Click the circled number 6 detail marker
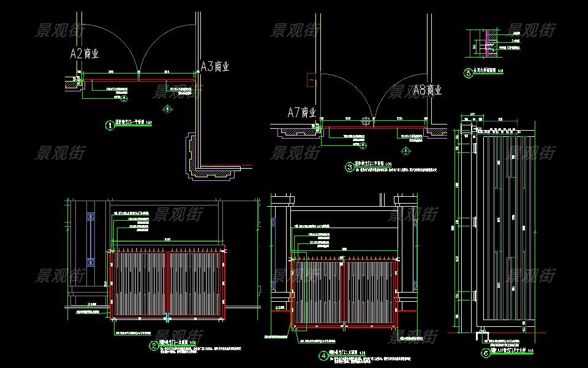 coord(486,353)
